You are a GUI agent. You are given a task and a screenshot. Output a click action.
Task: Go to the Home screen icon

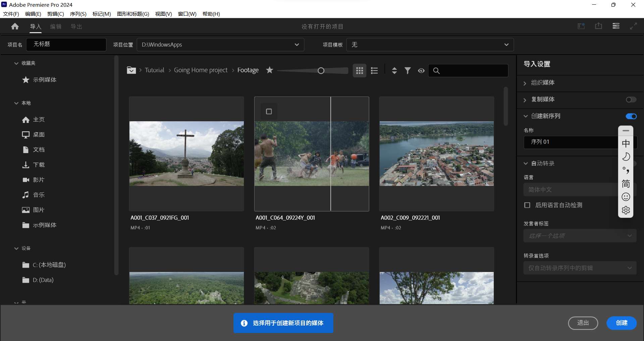pyautogui.click(x=15, y=26)
